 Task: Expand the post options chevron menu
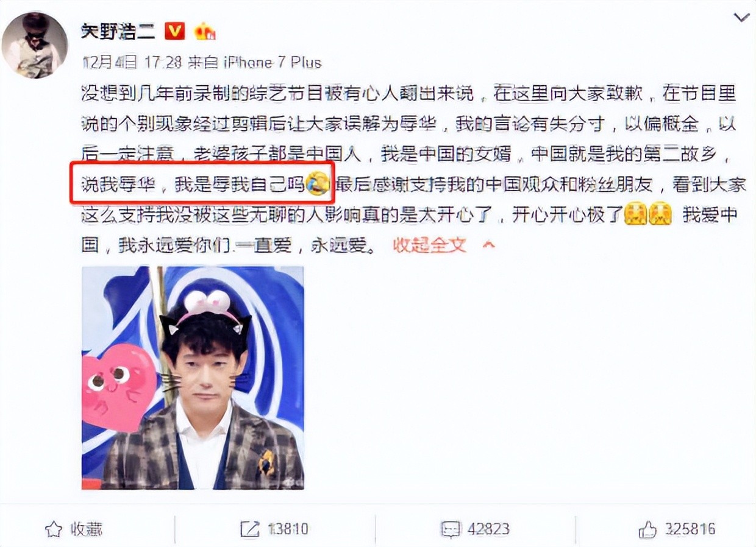coord(741,18)
